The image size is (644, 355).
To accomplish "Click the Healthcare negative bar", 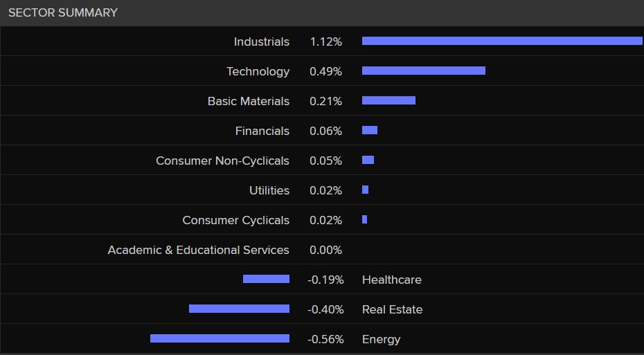I will tap(266, 279).
